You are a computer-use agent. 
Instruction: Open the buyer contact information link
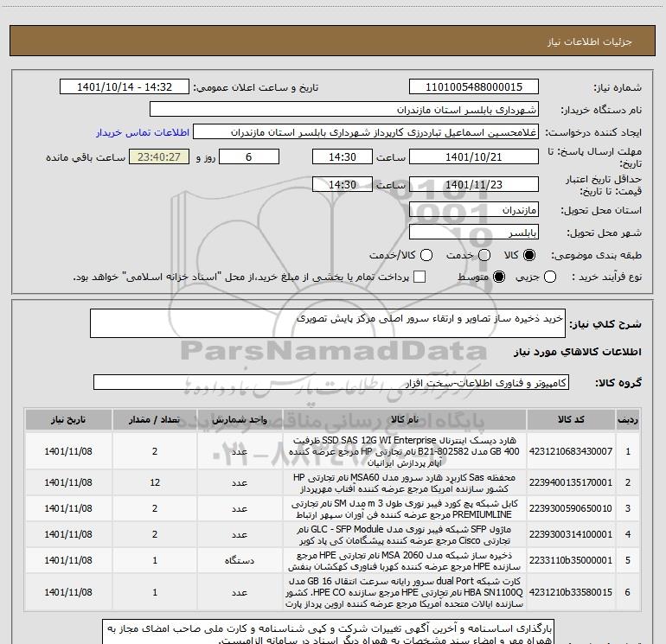[x=143, y=132]
